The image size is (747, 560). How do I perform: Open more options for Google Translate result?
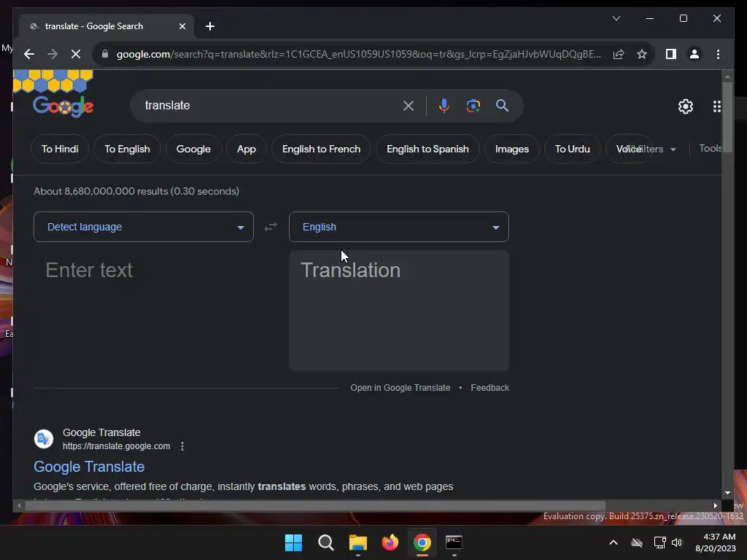tap(182, 446)
